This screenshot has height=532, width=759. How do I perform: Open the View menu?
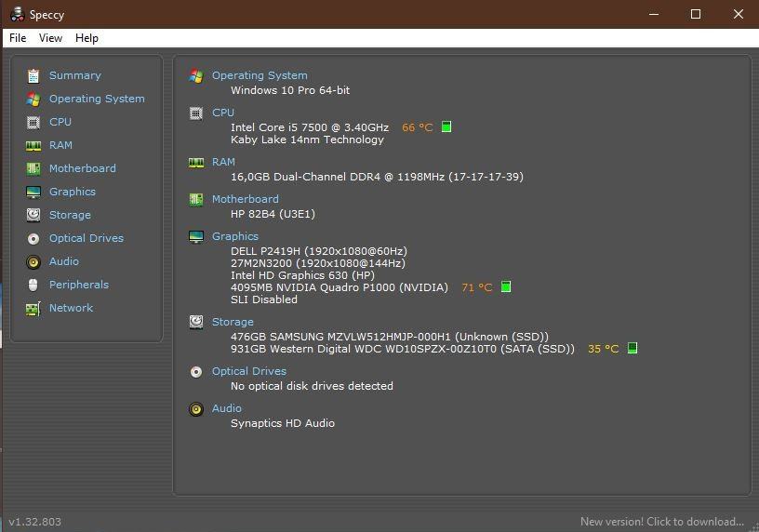tap(51, 38)
